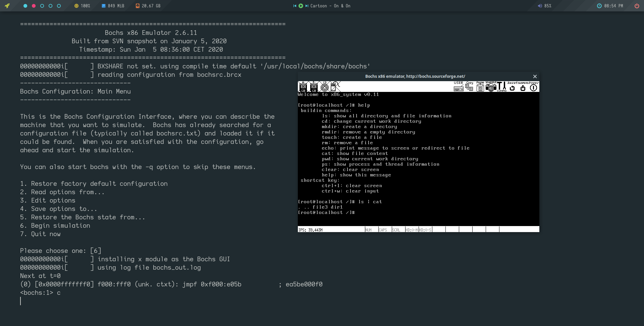
Task: Click 'Bochs x86 Emulator 2.6.11' header text
Action: tap(151, 33)
